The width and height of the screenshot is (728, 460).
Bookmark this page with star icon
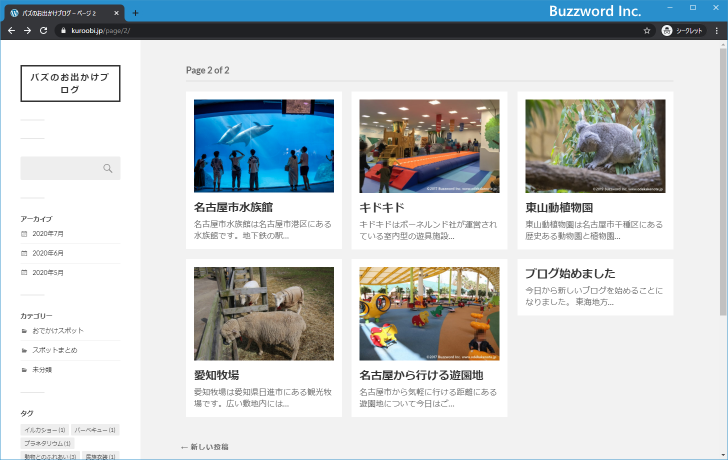647,31
